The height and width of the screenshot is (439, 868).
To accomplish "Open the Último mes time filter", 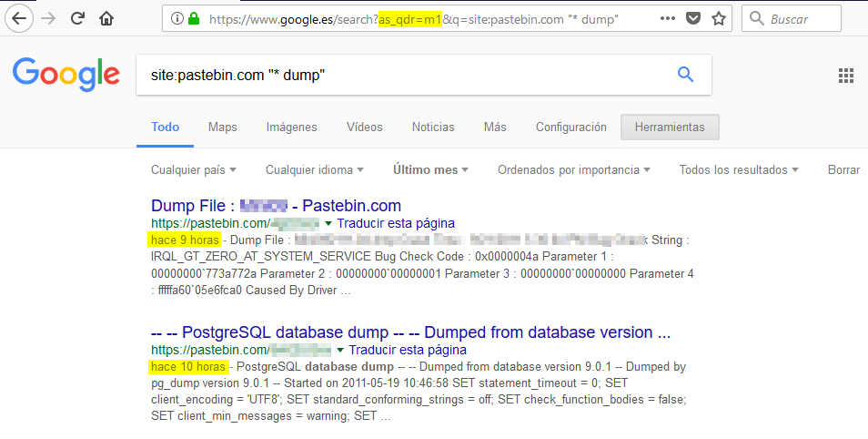I will coord(430,169).
